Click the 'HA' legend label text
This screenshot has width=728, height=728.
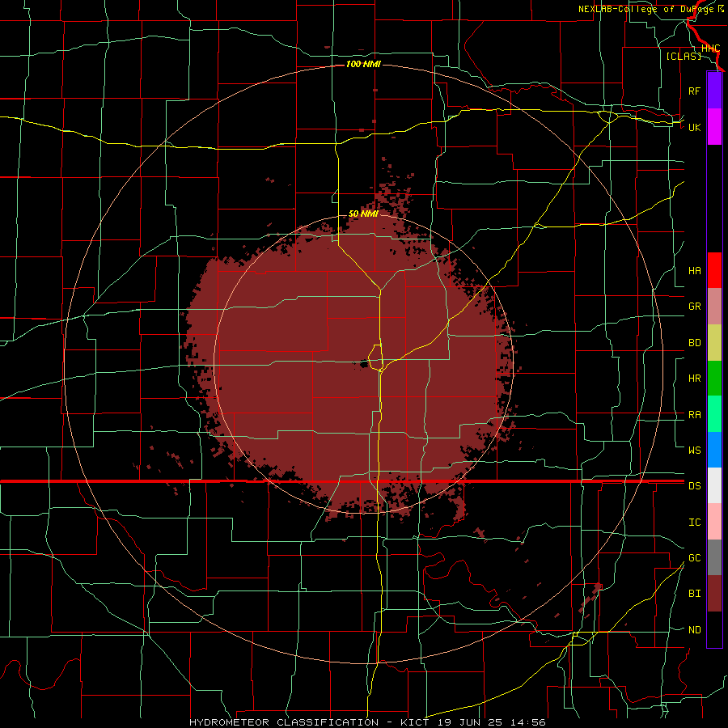click(694, 270)
